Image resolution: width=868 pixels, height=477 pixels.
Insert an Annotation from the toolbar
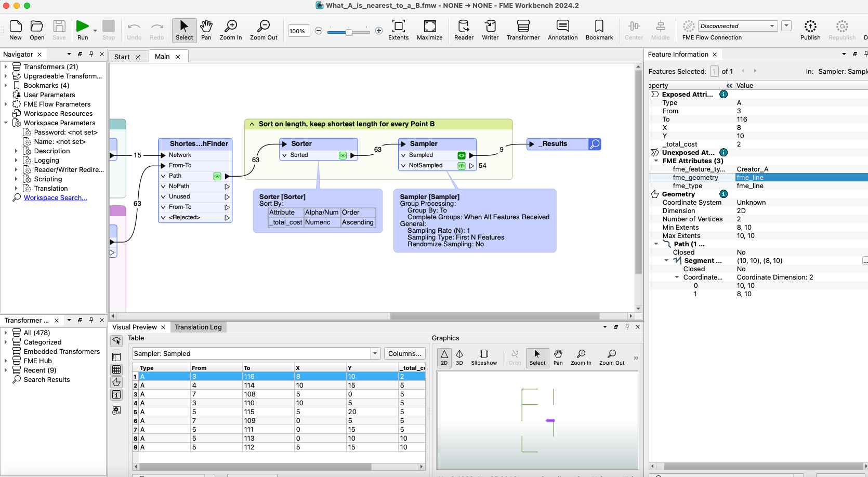563,30
